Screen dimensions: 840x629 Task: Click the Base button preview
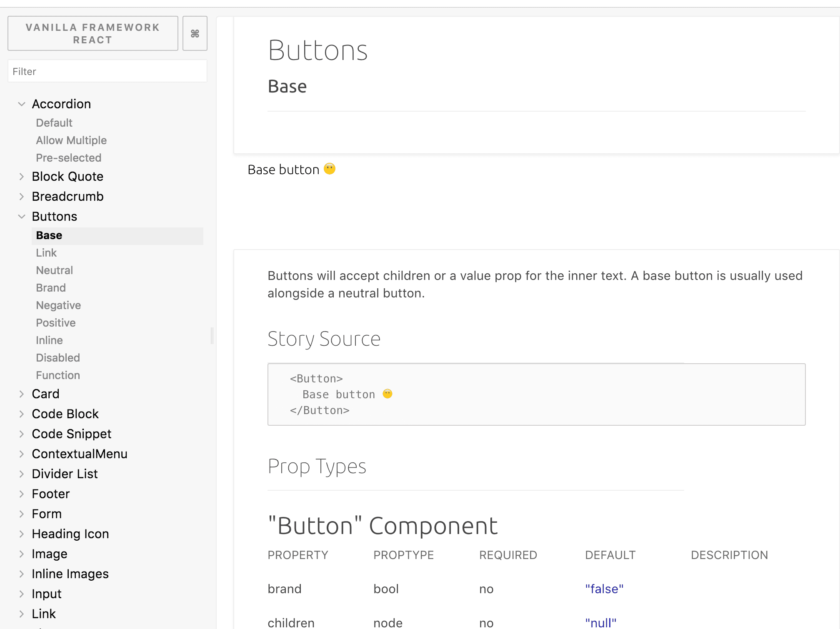click(x=292, y=170)
